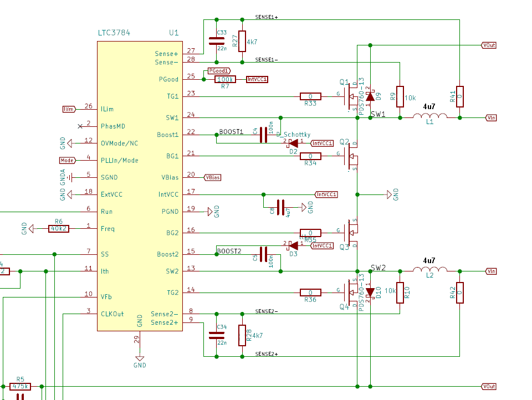This screenshot has width=532, height=400.
Task: Click the PGood1 net label
Action: point(219,71)
